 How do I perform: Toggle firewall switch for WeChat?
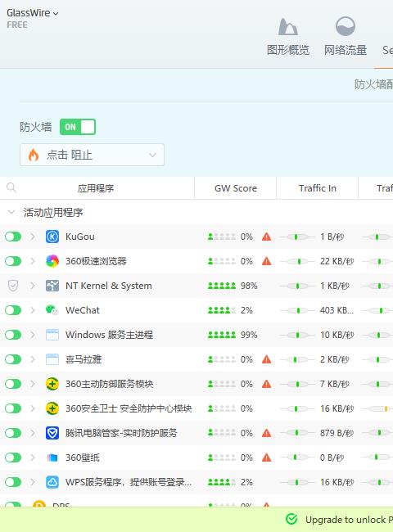[x=13, y=310]
